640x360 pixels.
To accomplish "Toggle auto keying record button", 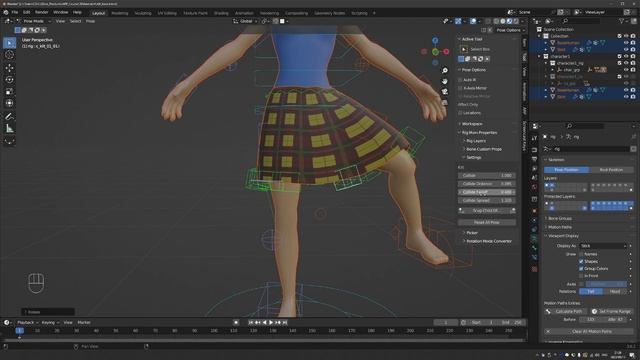I will (x=236, y=322).
